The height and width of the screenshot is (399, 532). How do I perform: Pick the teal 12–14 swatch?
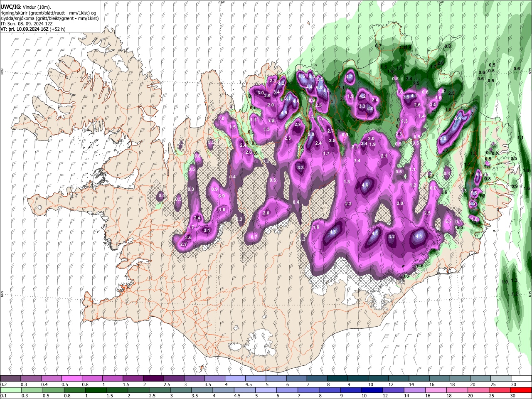398,379
